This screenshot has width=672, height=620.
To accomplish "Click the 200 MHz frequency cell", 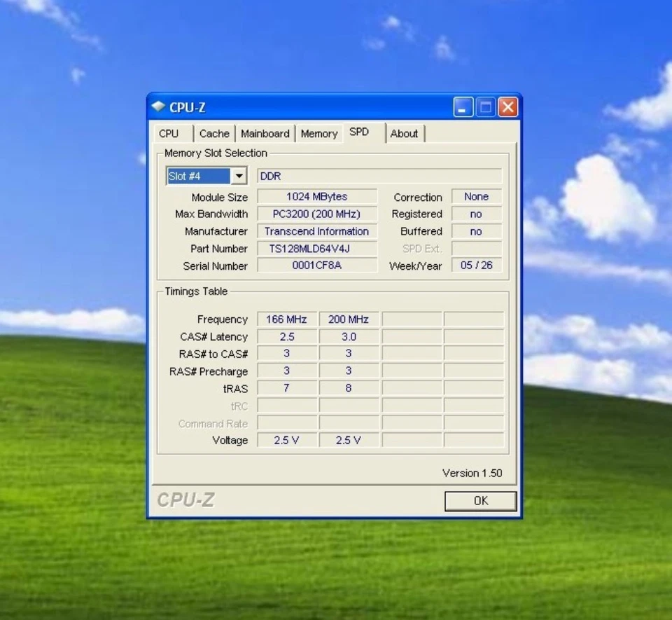I will pos(348,319).
